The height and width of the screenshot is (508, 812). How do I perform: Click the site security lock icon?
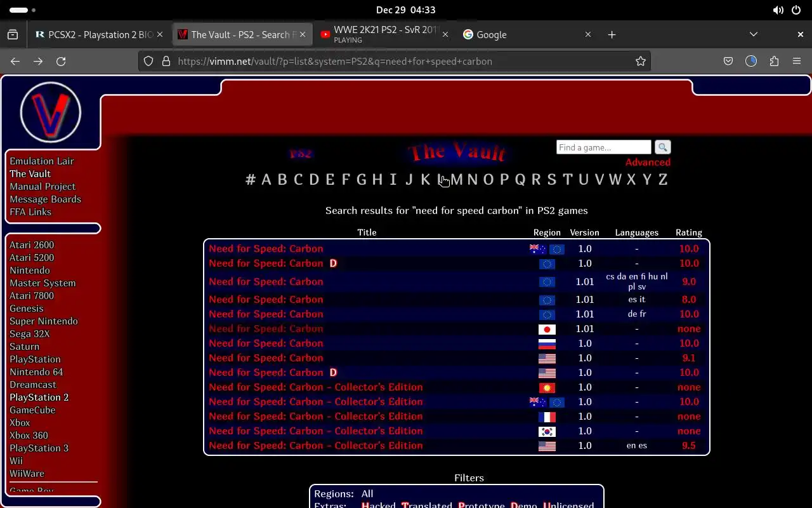point(166,61)
